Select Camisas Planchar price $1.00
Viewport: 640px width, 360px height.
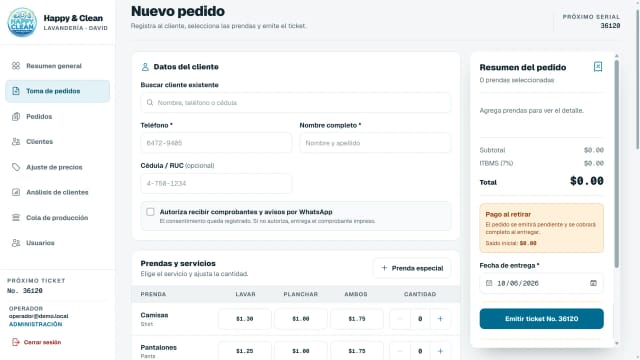(300, 319)
